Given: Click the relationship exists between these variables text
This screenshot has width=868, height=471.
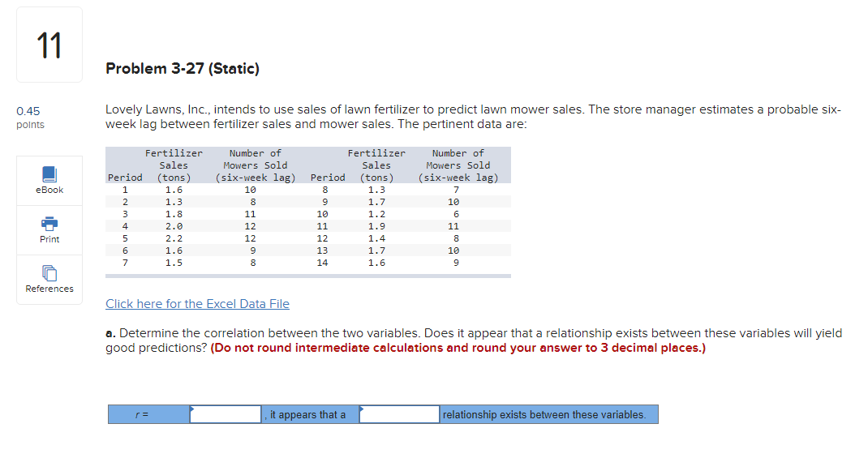Looking at the screenshot, I should coord(545,413).
